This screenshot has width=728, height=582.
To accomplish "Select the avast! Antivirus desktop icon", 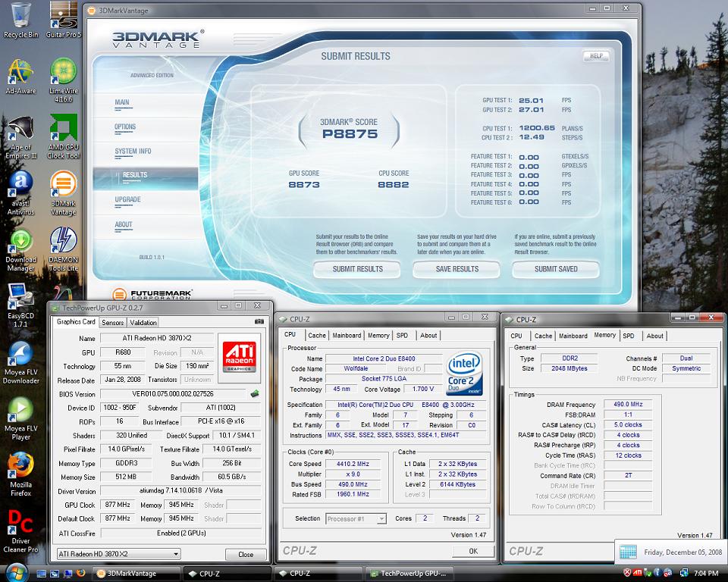I will point(20,193).
